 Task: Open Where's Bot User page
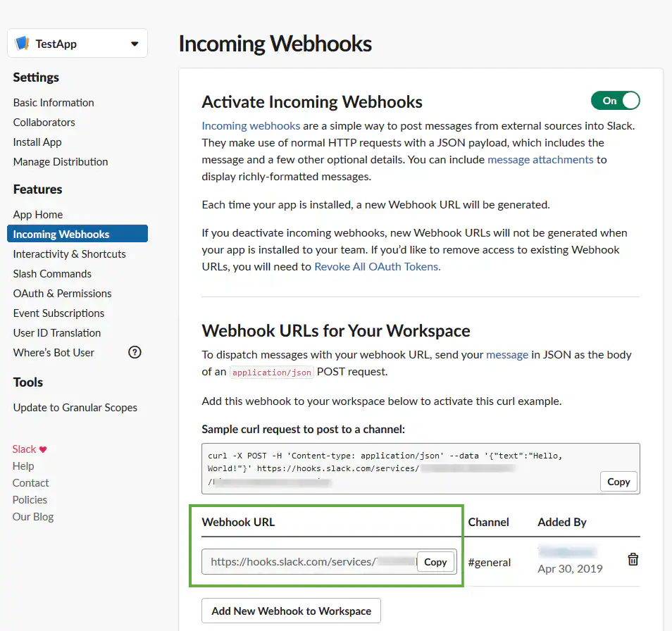pos(54,353)
